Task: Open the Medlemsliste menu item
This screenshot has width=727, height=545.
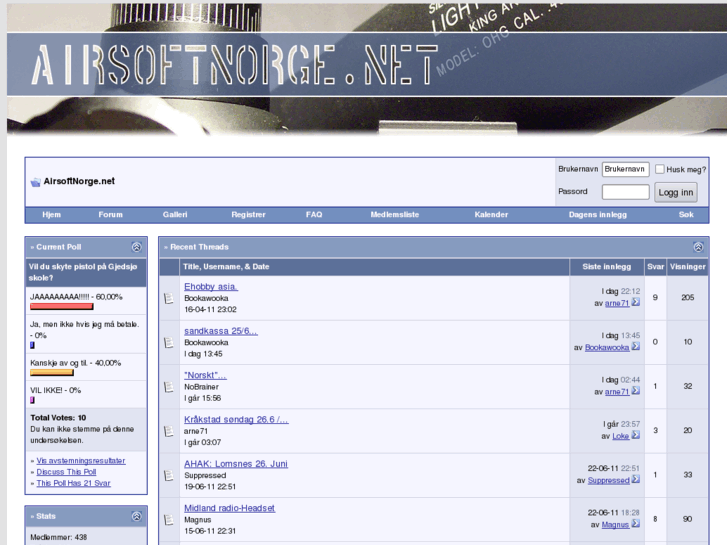Action: pyautogui.click(x=395, y=215)
